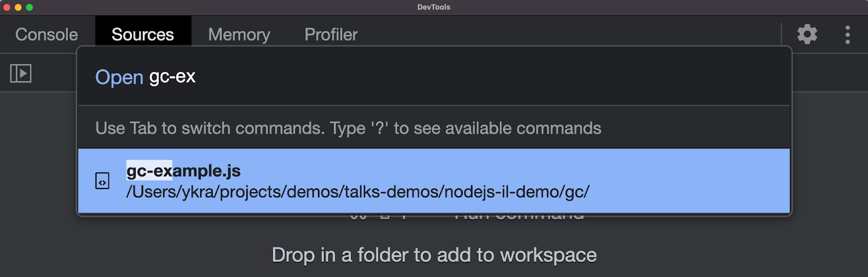
Task: Go to the Profiler tab
Action: (x=331, y=35)
